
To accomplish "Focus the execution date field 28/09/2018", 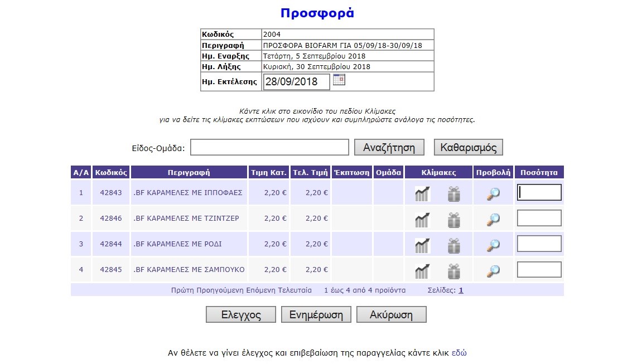I will tap(296, 82).
